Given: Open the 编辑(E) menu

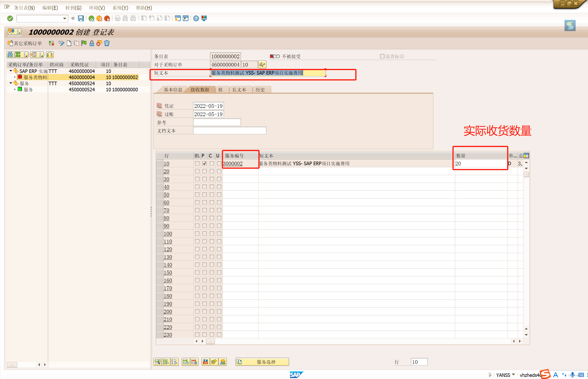Looking at the screenshot, I should [x=50, y=8].
